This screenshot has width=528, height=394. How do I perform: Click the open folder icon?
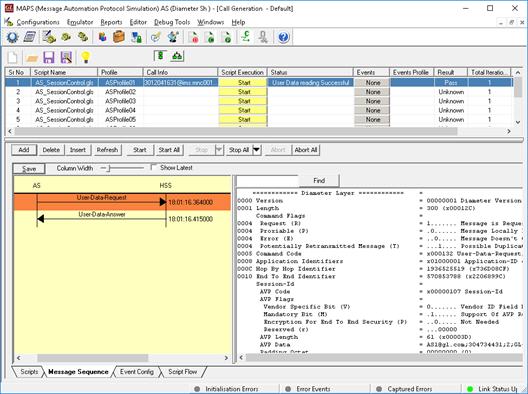click(x=32, y=58)
